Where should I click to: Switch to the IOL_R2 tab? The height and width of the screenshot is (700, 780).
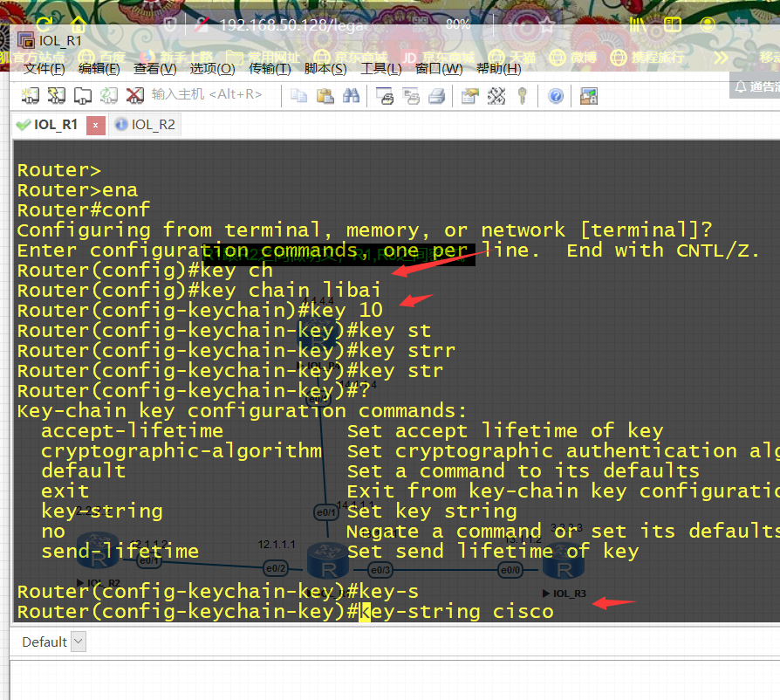tap(145, 125)
